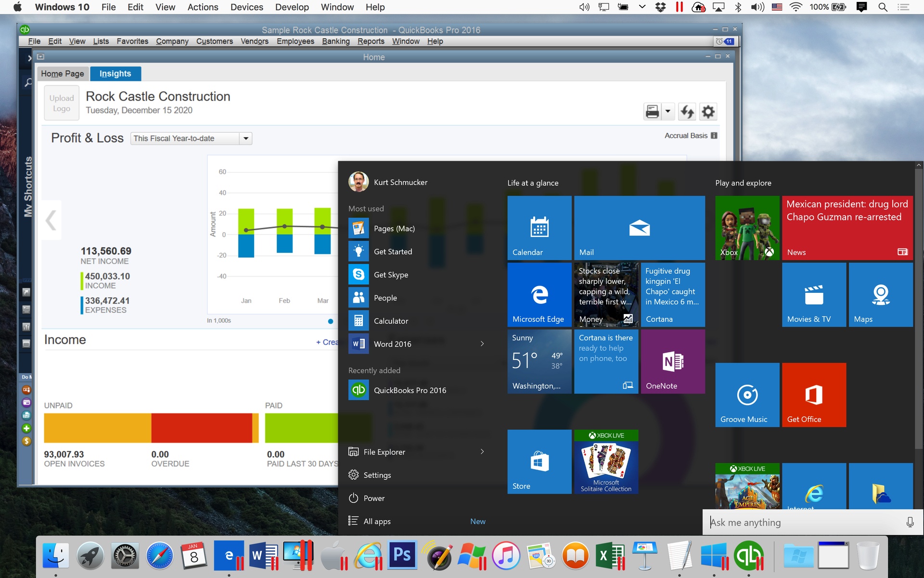
Task: Open the News tile about Chapo Guzman
Action: (847, 228)
